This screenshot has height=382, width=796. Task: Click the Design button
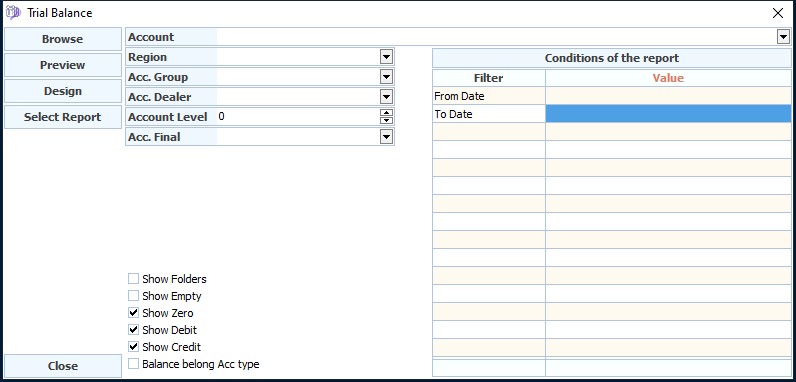(62, 91)
